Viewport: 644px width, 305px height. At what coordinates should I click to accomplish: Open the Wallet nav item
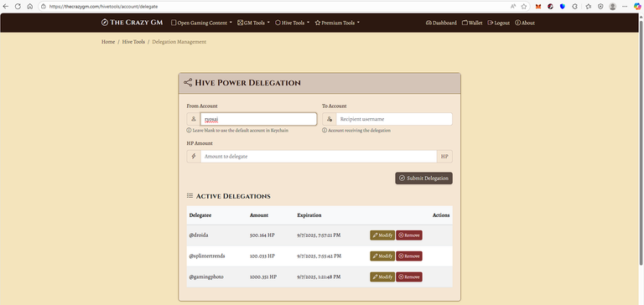(x=472, y=23)
